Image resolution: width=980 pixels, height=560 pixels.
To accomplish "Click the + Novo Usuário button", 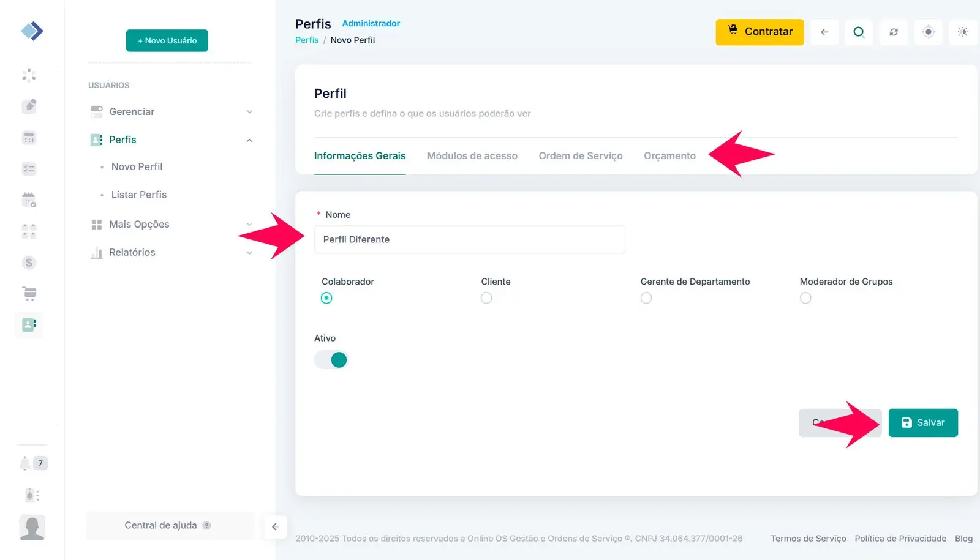I will (x=167, y=41).
